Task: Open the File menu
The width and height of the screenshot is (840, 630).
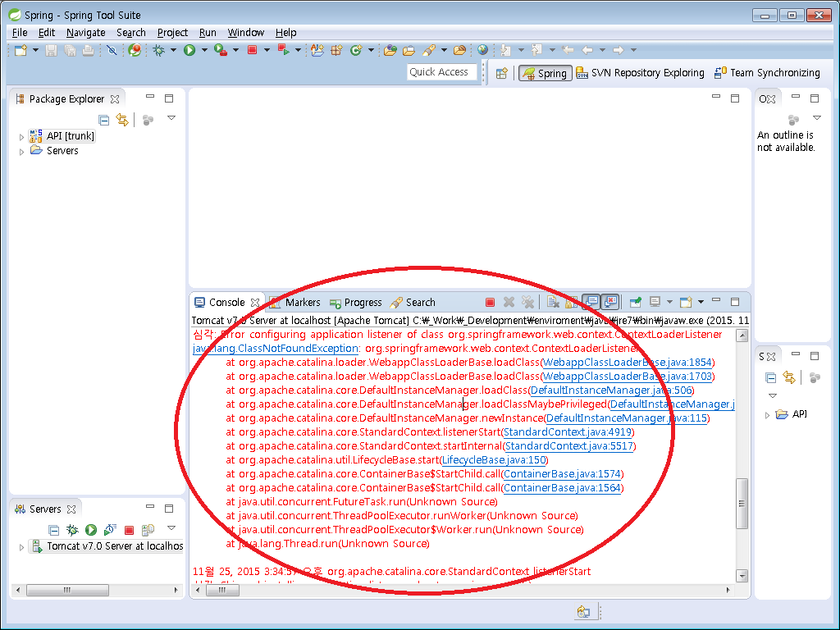Action: (x=20, y=33)
